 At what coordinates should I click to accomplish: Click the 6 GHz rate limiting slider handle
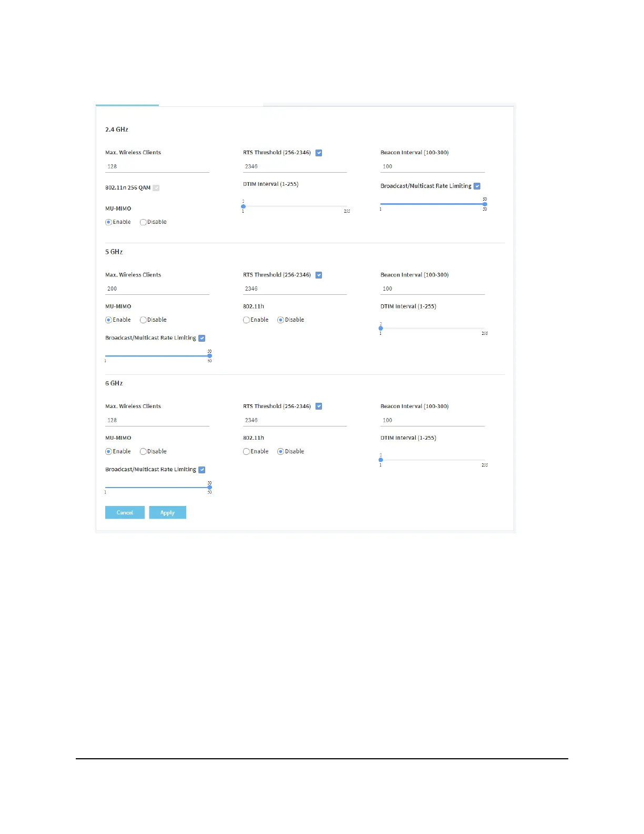click(209, 488)
